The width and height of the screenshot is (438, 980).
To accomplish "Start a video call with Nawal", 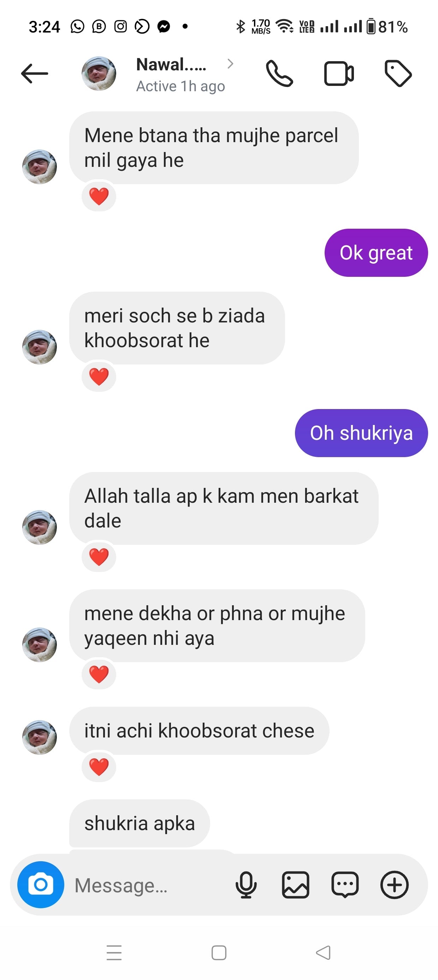I will [x=339, y=73].
